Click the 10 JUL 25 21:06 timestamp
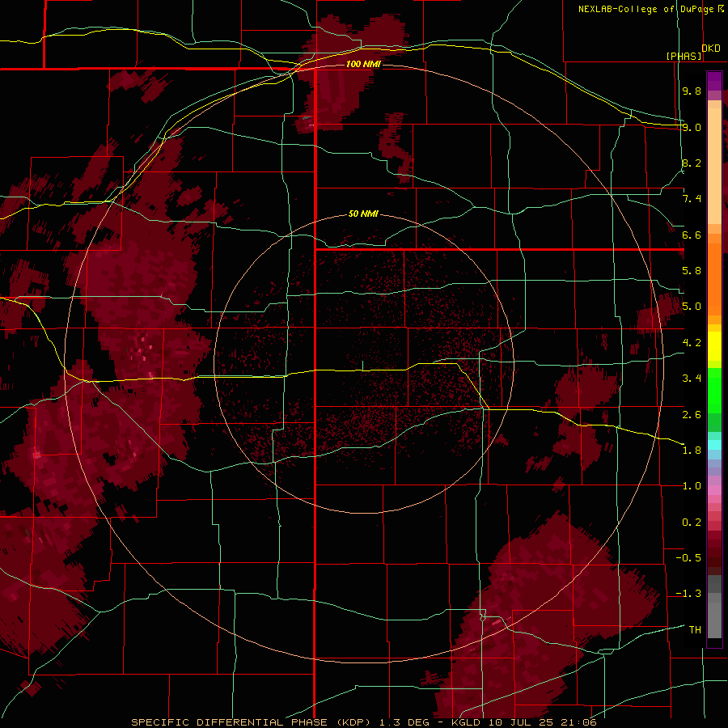Viewport: 728px width, 728px height. [x=542, y=722]
